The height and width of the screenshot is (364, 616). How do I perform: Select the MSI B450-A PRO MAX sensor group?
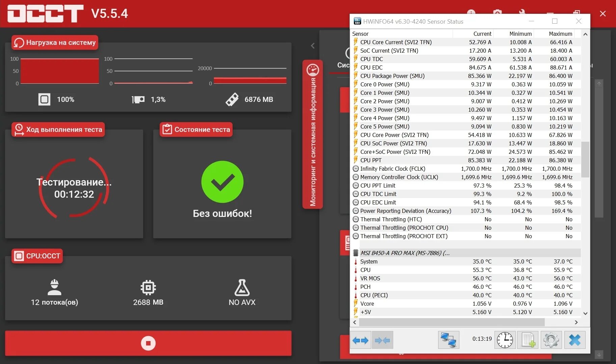click(x=466, y=253)
